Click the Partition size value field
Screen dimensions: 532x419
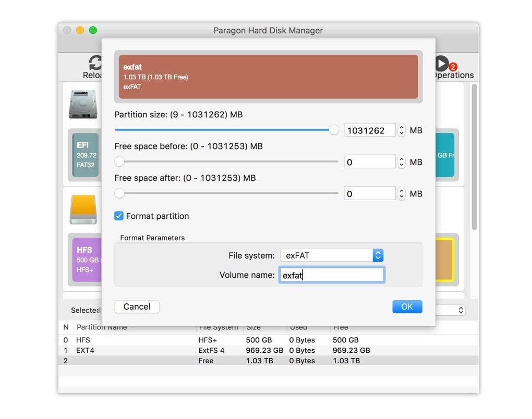(x=370, y=130)
